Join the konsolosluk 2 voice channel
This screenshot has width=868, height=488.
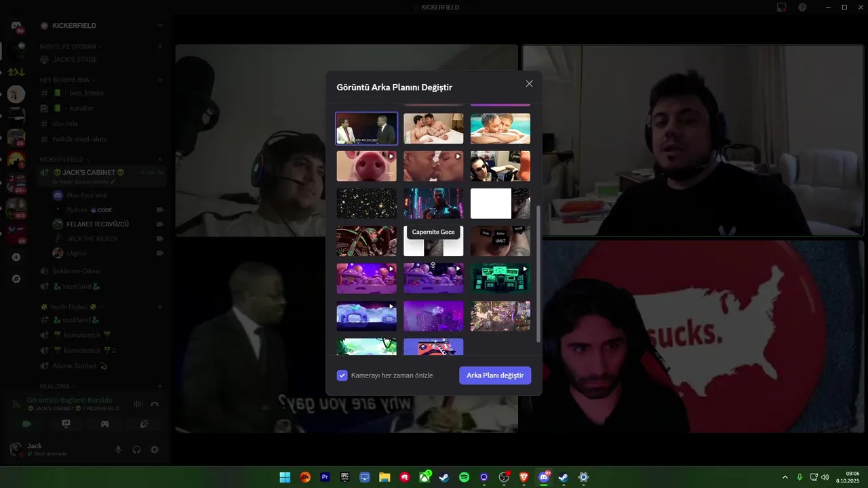tap(102, 350)
